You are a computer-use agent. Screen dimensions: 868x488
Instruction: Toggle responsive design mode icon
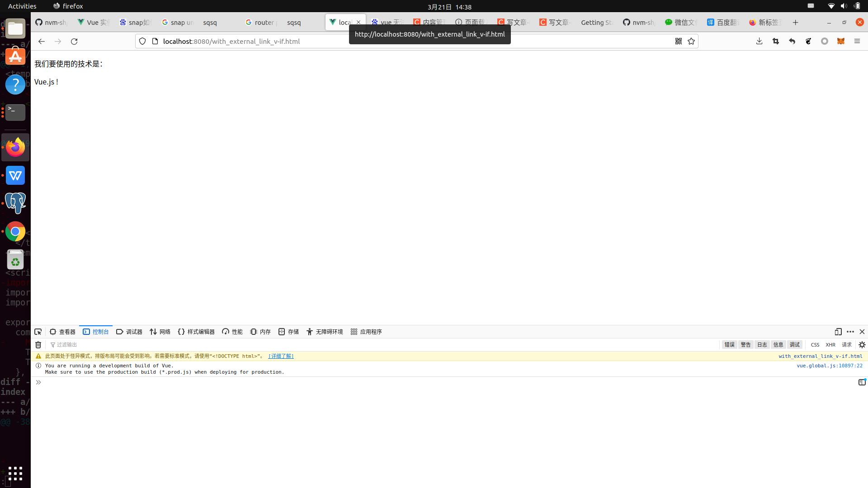coord(838,332)
